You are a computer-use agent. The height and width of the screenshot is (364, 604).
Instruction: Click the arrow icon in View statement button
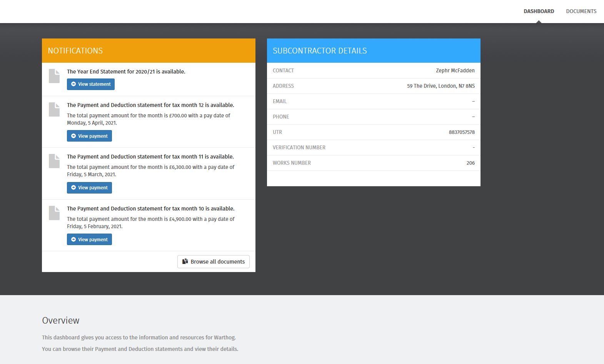73,84
